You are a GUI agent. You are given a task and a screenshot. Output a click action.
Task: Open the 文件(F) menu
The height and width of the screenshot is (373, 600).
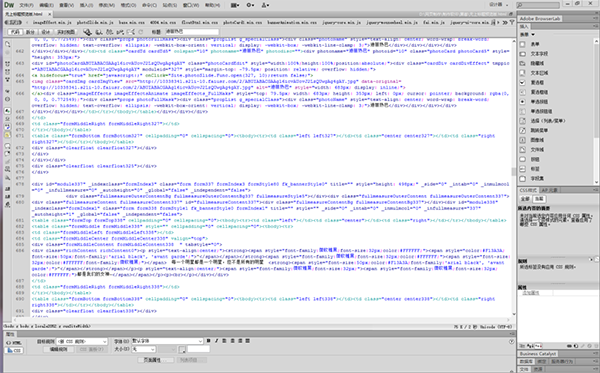(26, 5)
